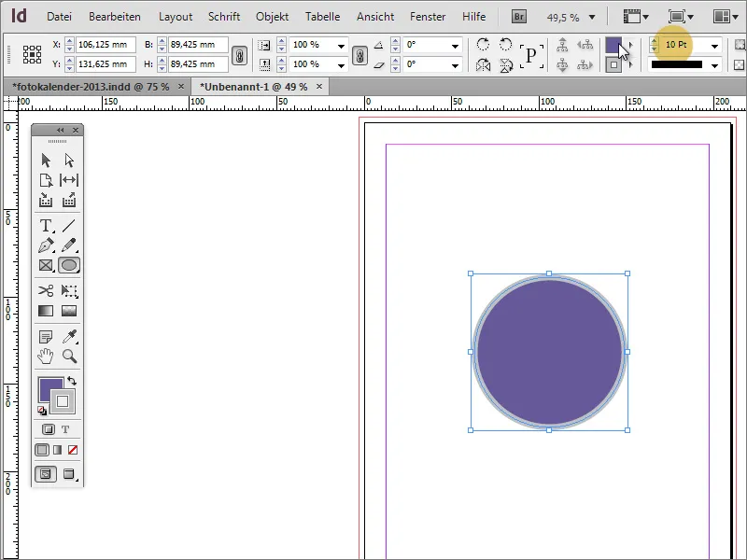Open the view options dropdown

[x=636, y=17]
